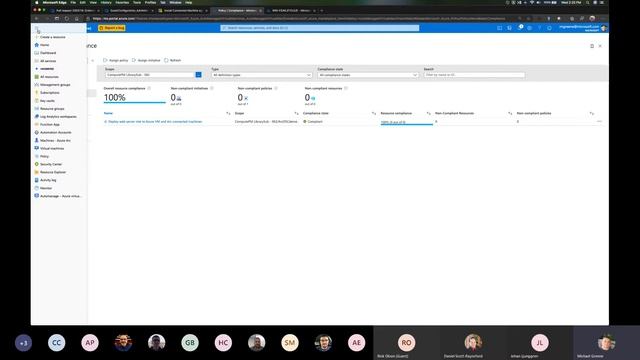Viewport: 640px width, 360px height.
Task: Open Policy in the sidebar
Action: point(44,156)
